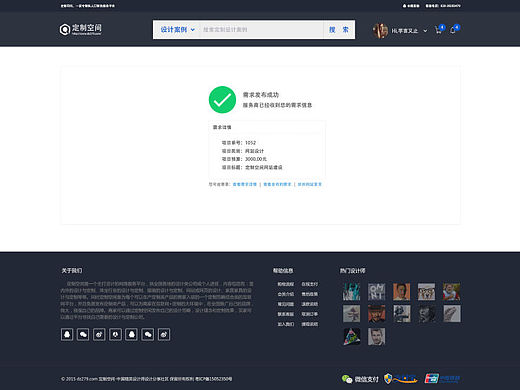Open the last blue link under the details box
The height and width of the screenshot is (390, 520).
point(310,184)
